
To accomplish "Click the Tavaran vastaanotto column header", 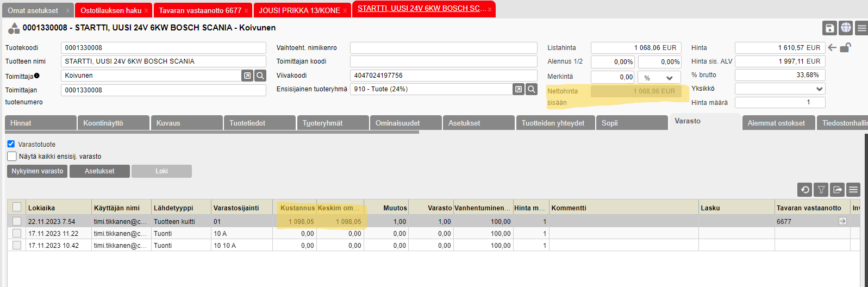I will tap(812, 208).
